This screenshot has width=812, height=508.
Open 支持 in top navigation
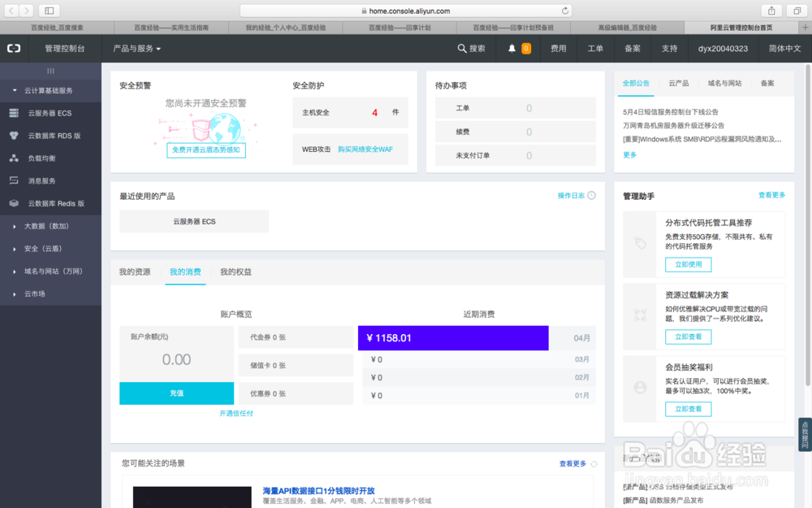(x=669, y=48)
